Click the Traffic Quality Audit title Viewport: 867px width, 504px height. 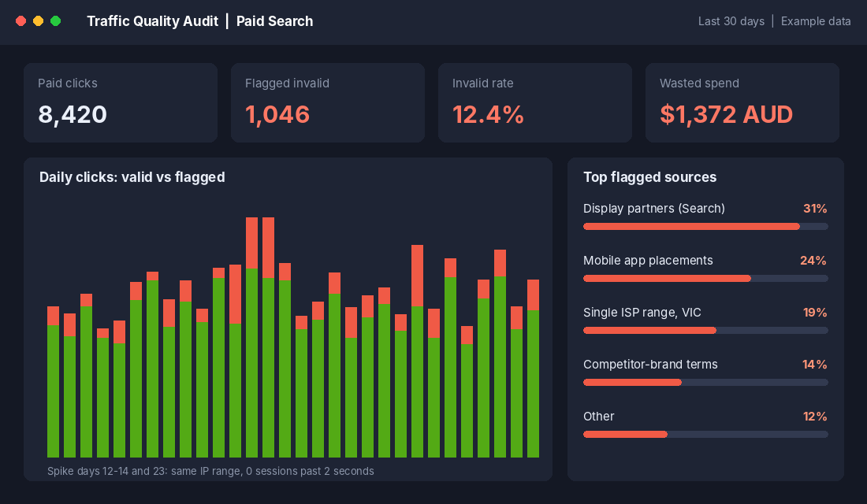click(x=153, y=21)
